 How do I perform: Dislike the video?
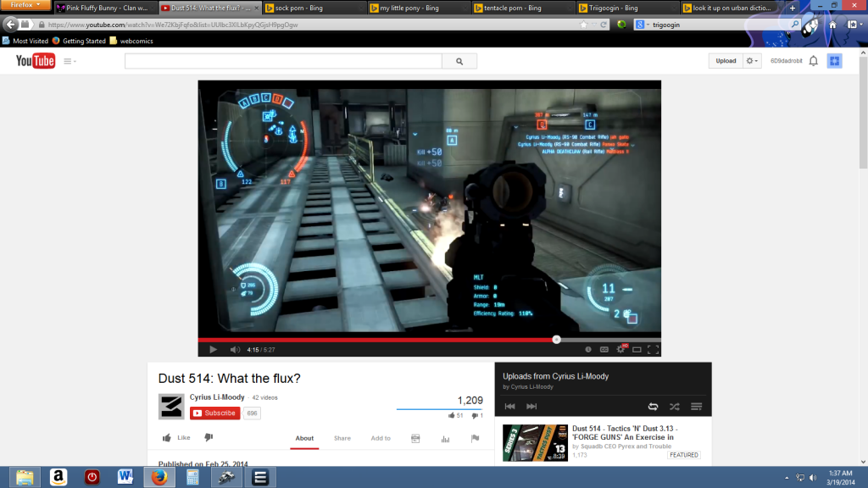[209, 438]
